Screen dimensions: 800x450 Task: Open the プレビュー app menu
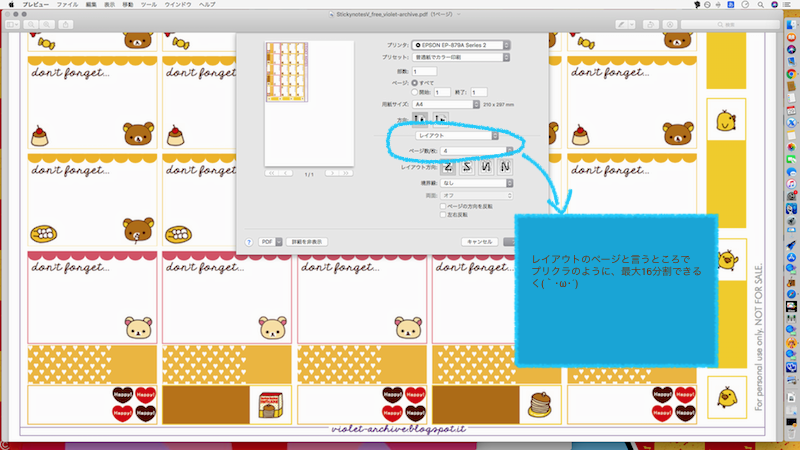(x=36, y=4)
